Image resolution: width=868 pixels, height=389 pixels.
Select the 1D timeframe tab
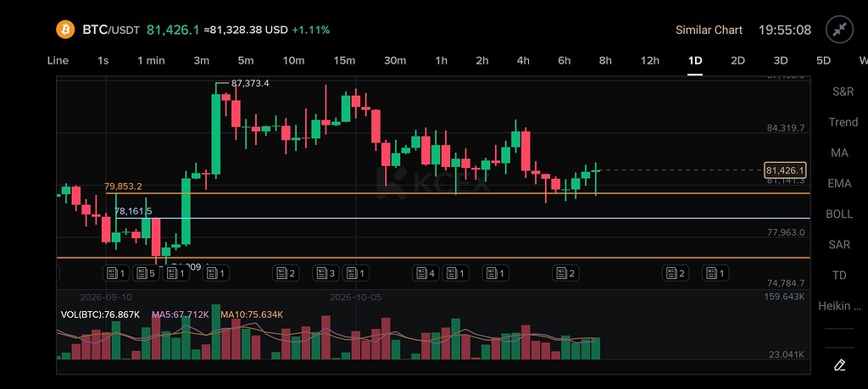click(x=695, y=61)
